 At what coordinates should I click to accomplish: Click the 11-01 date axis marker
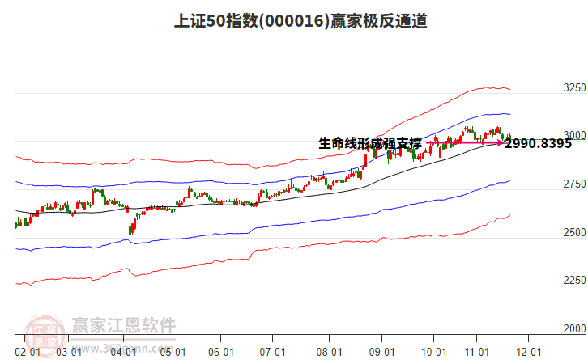pyautogui.click(x=476, y=353)
